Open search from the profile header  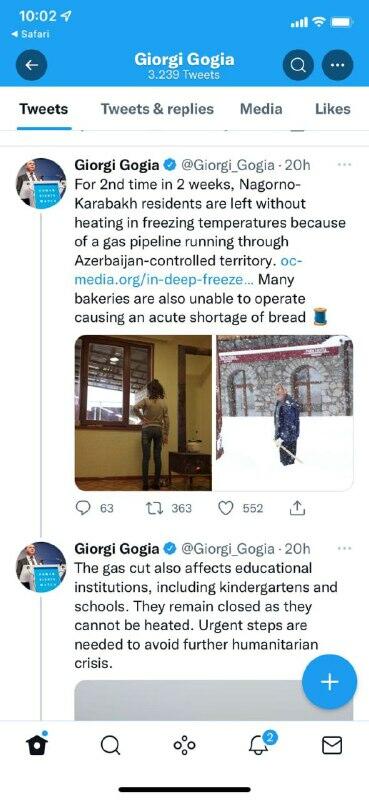(298, 65)
